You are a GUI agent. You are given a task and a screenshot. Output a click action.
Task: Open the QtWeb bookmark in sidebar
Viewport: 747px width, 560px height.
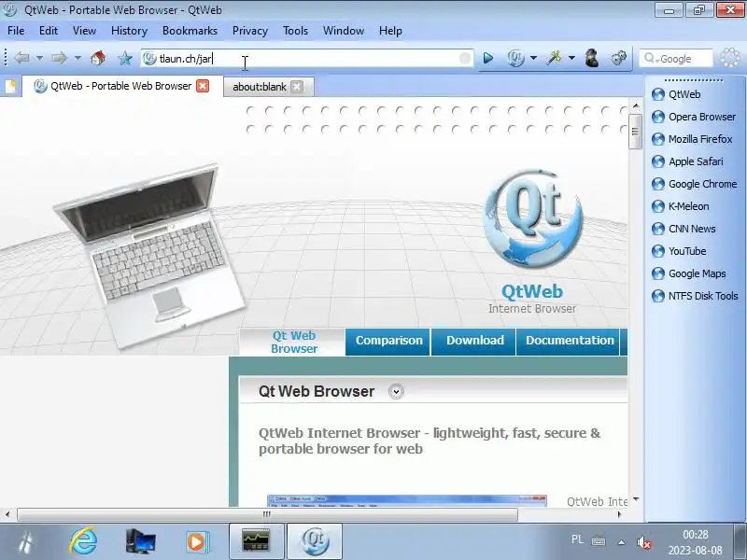click(676, 94)
